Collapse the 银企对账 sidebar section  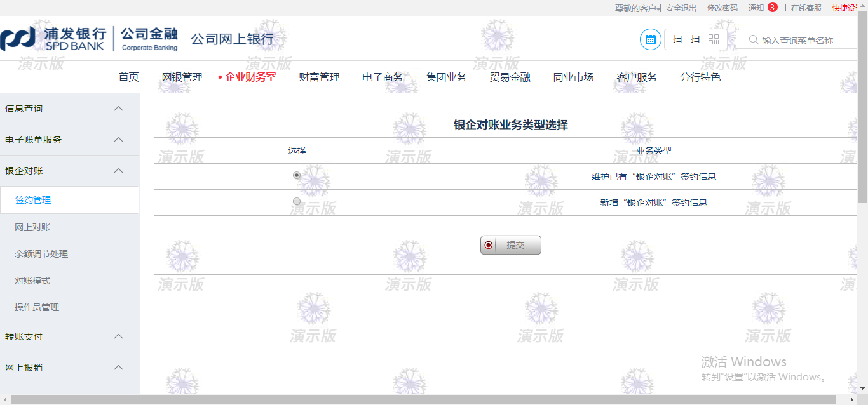[118, 171]
